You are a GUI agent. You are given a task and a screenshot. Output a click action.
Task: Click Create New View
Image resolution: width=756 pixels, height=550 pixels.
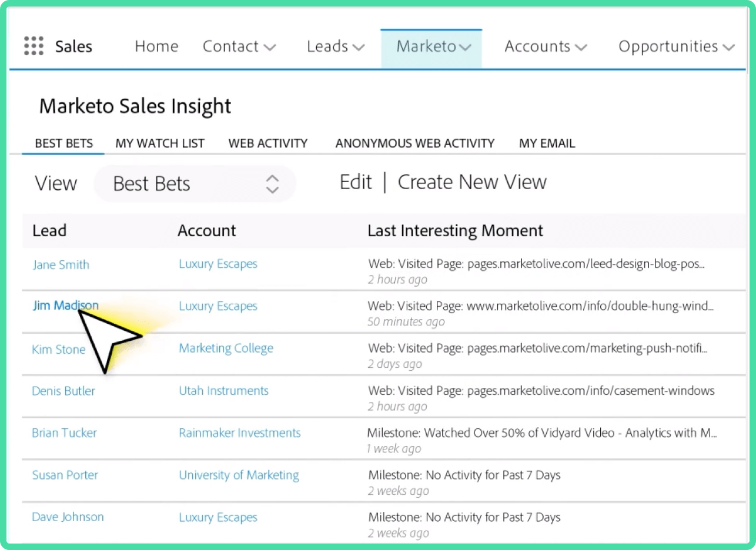point(472,183)
